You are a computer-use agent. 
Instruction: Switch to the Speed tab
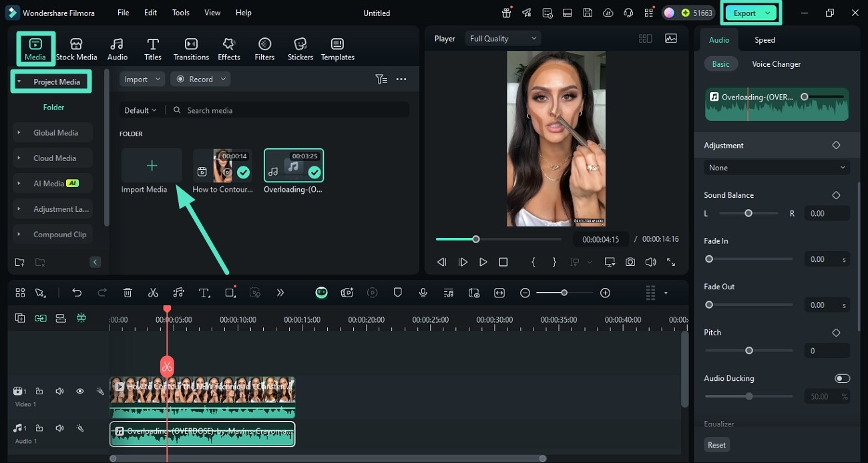tap(765, 40)
